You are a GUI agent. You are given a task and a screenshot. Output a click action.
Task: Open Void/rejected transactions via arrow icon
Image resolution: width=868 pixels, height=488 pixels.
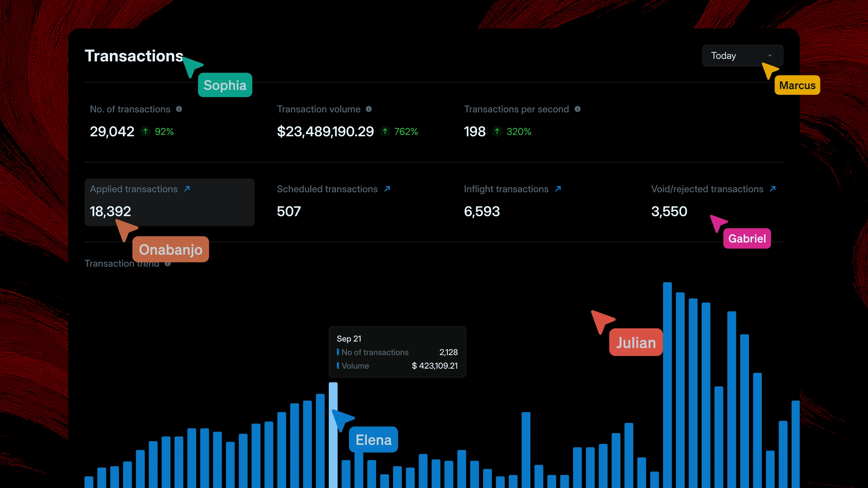tap(773, 189)
